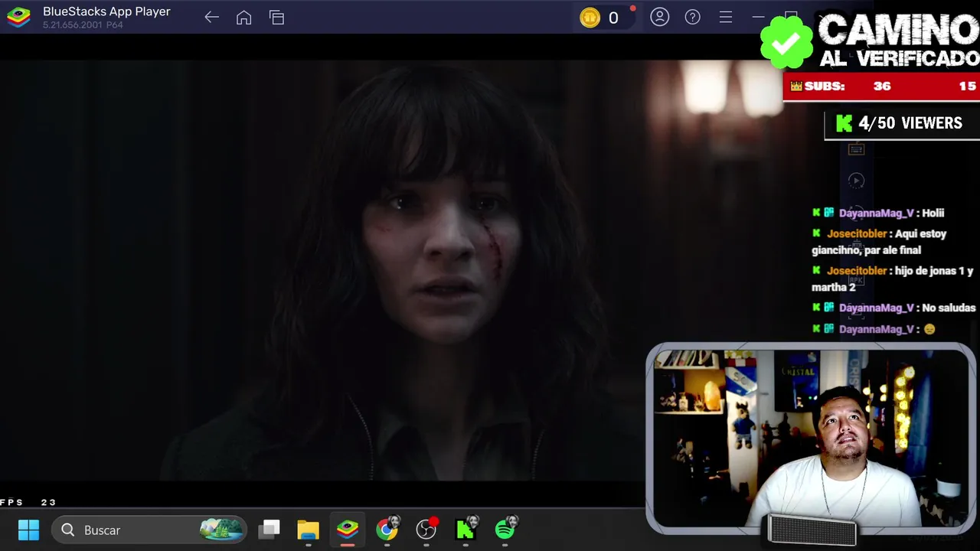
Task: Open the BlueStacks account profile icon
Action: click(659, 17)
